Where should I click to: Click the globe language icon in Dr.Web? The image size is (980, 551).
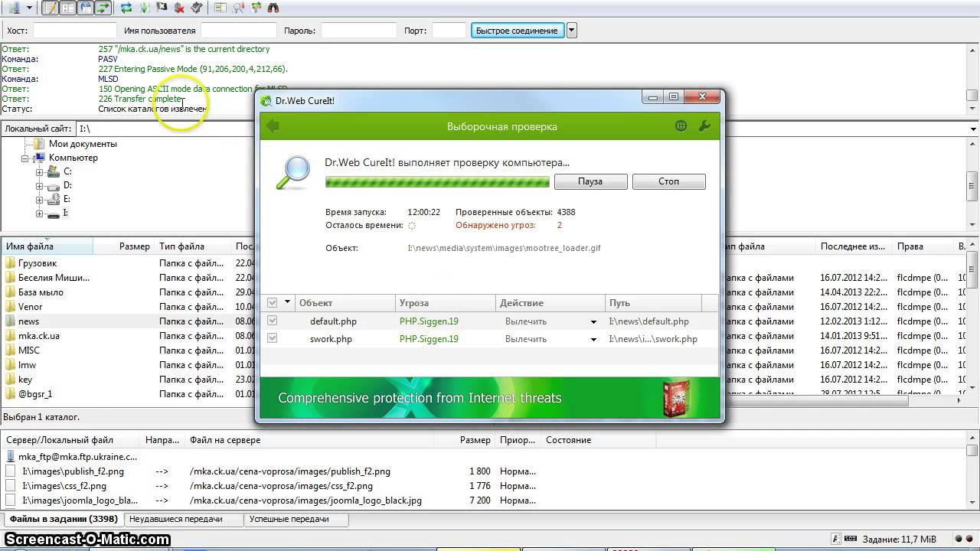pyautogui.click(x=681, y=126)
